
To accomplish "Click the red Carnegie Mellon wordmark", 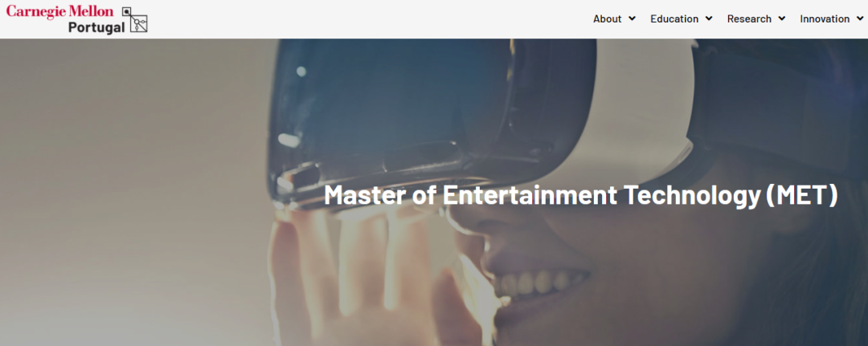I will (x=59, y=11).
